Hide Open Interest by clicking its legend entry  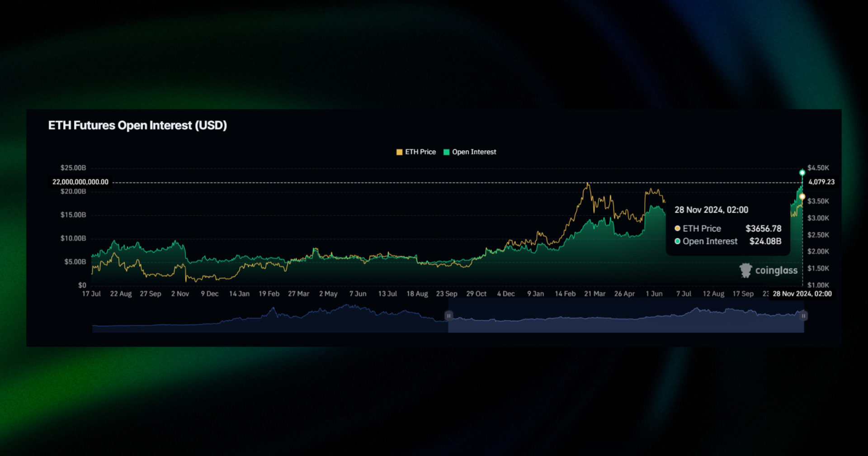pos(470,152)
